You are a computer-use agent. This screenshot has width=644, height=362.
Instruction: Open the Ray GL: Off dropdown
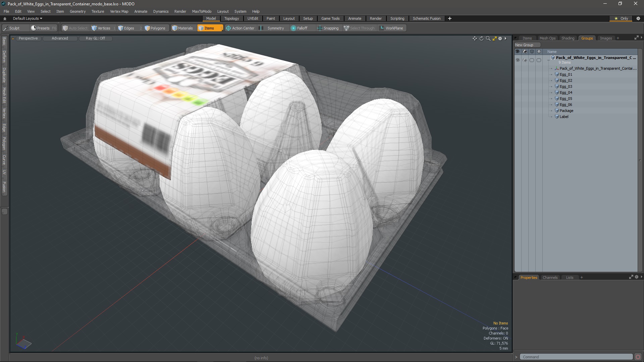(95, 39)
